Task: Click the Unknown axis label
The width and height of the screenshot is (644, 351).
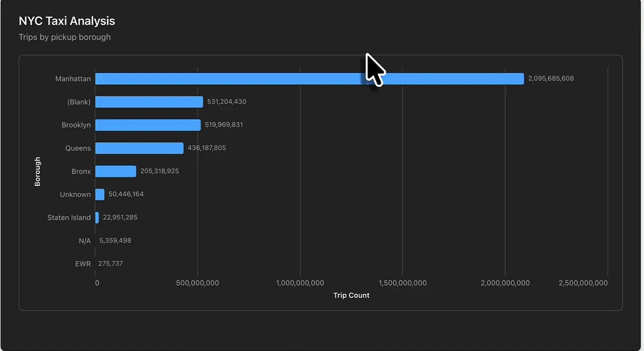Action: 75,194
